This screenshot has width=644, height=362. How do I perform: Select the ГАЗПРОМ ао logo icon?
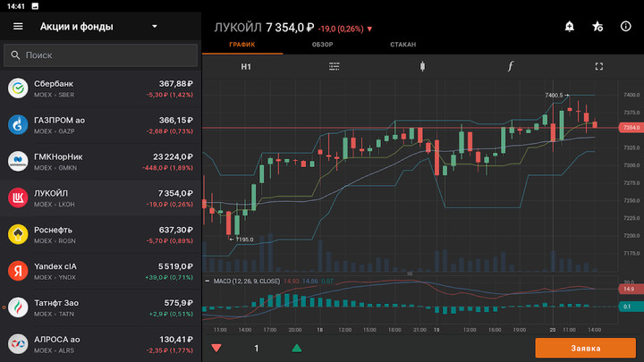point(18,125)
